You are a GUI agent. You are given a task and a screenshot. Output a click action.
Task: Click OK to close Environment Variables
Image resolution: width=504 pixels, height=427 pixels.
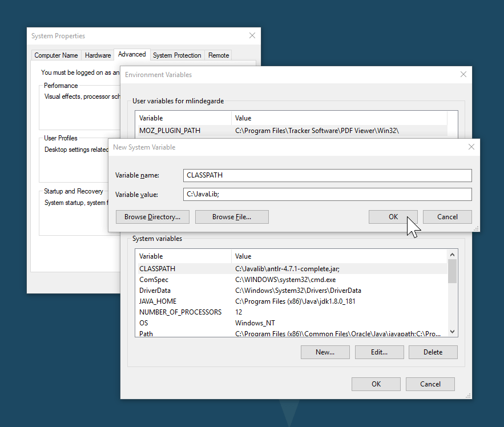pos(376,384)
